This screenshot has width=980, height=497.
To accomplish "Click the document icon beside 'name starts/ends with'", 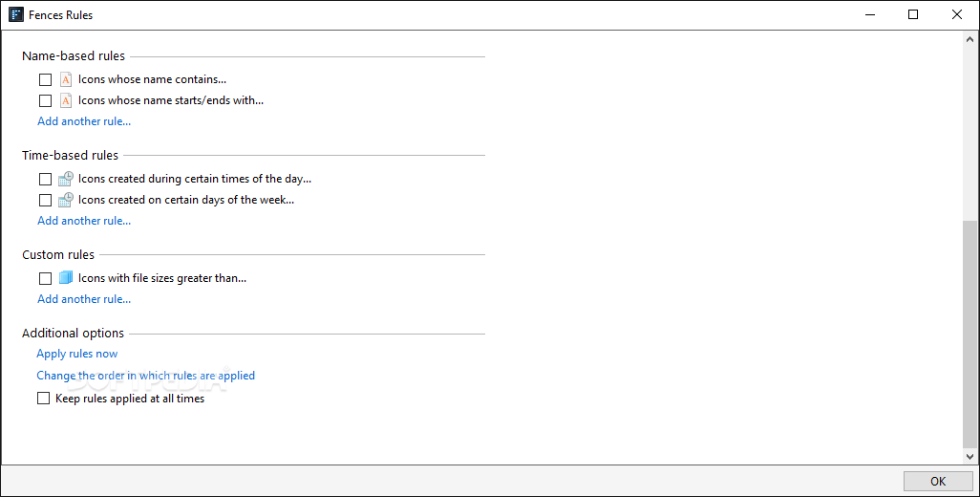I will coord(66,100).
